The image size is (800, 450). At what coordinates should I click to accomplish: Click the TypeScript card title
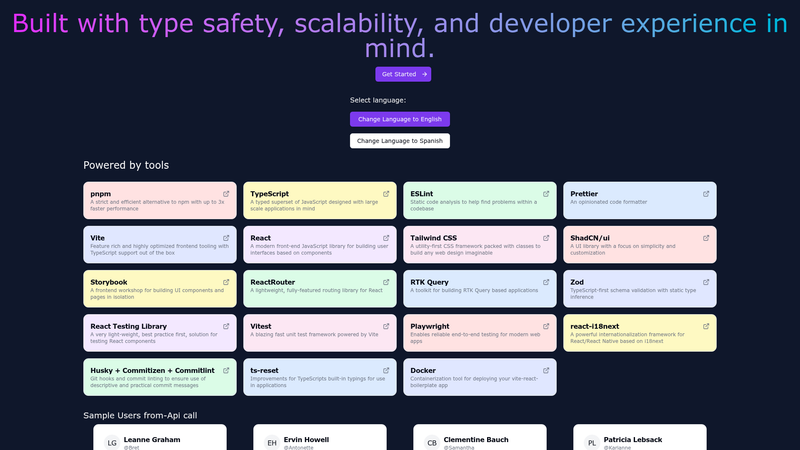(269, 194)
